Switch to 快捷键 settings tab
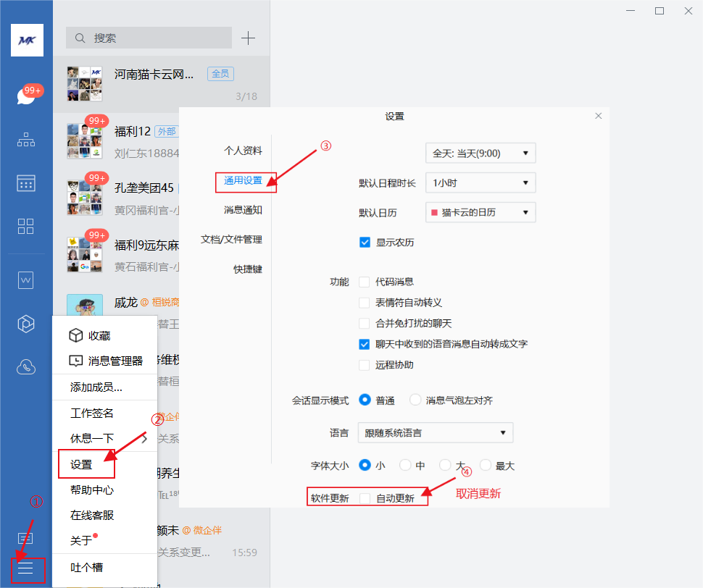Viewport: 703px width, 588px height. click(248, 269)
